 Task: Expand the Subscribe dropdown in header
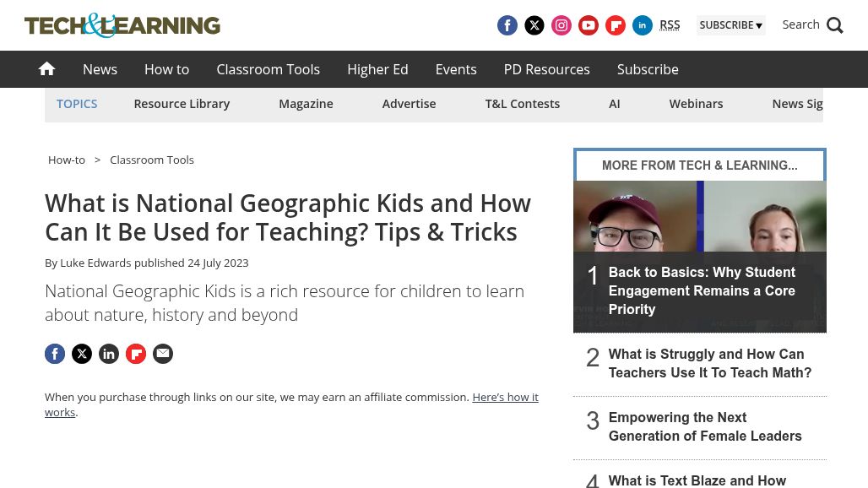[730, 25]
